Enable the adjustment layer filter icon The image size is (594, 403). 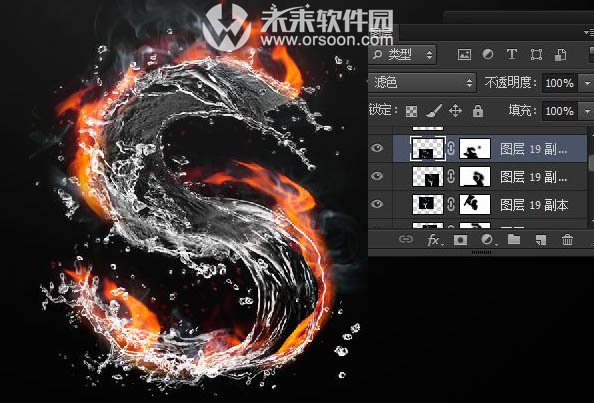[x=488, y=55]
